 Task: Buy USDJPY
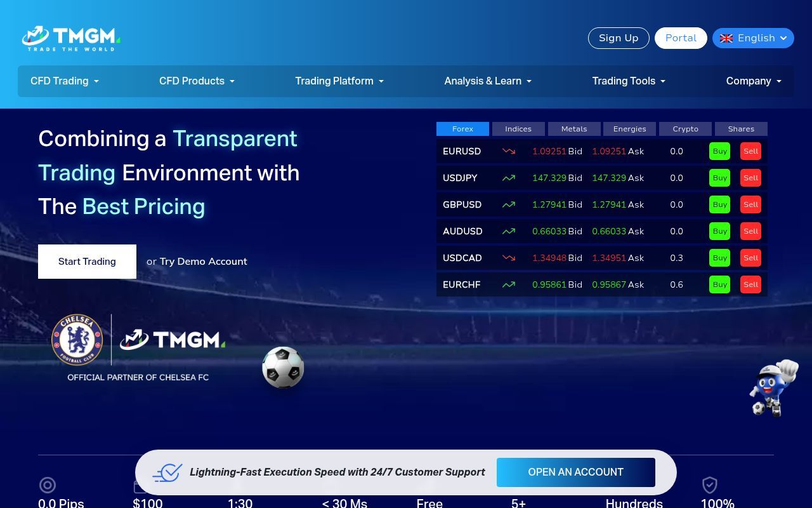[719, 178]
